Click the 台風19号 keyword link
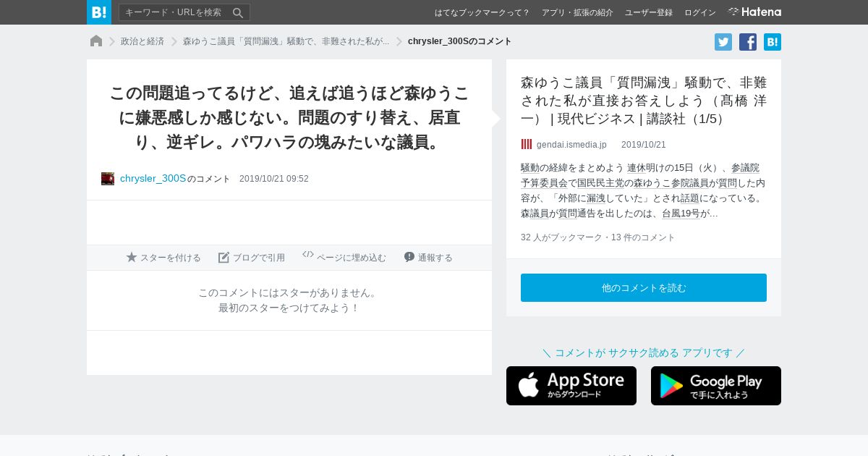Screen dimensions: 868x456 681,214
